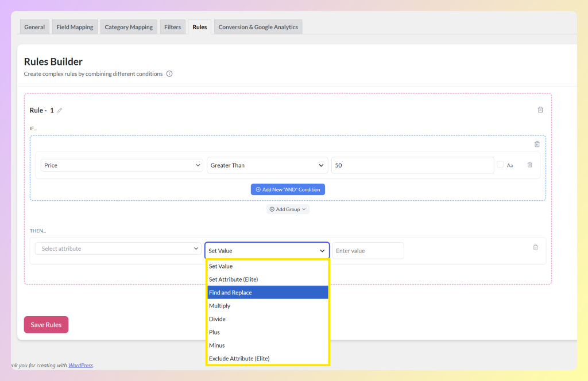Image resolution: width=588 pixels, height=381 pixels.
Task: Click Add New "AND" Condition button
Action: point(288,189)
